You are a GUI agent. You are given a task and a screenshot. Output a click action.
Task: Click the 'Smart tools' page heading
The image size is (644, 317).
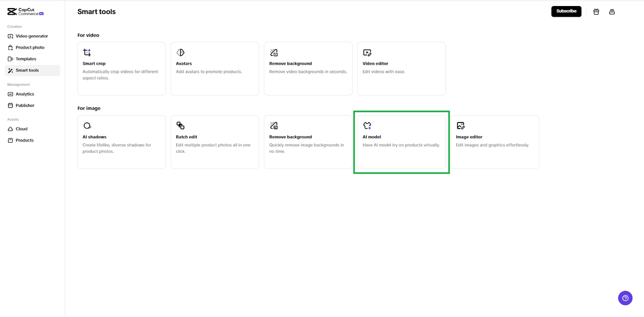click(97, 12)
